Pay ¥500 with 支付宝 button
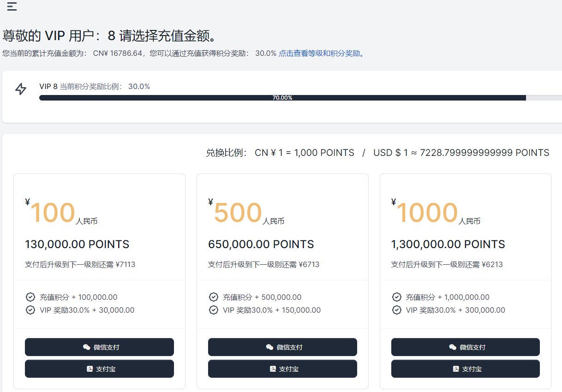 [x=282, y=369]
